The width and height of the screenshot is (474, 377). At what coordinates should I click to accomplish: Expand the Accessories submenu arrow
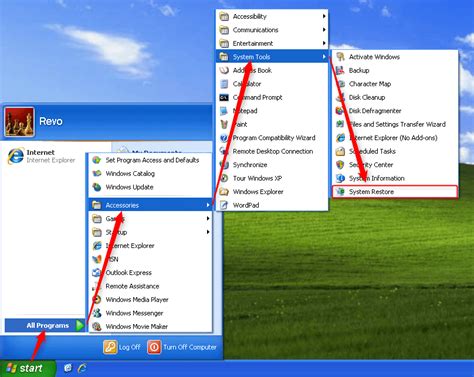[208, 205]
